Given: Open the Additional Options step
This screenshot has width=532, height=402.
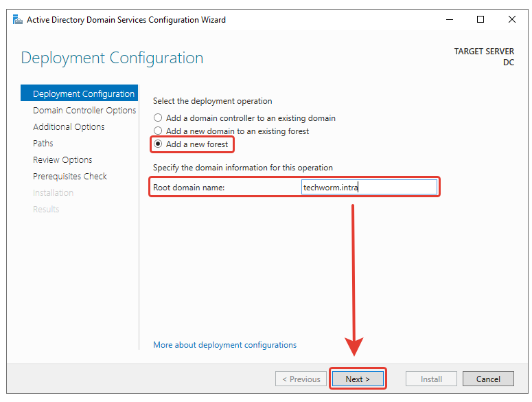Looking at the screenshot, I should pos(69,127).
